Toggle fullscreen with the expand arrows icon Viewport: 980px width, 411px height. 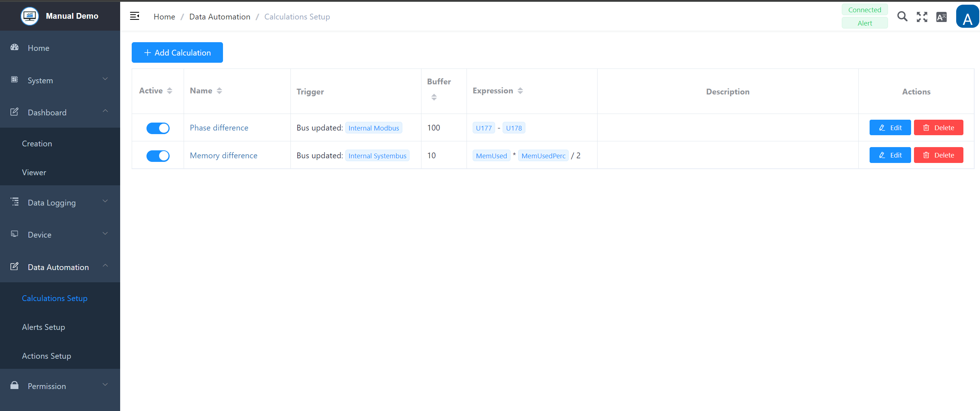click(x=922, y=17)
